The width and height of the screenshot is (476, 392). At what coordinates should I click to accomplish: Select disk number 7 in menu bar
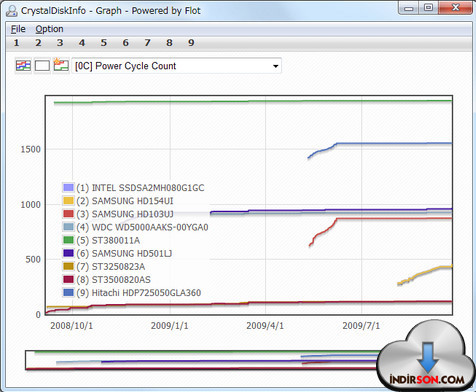pos(147,43)
